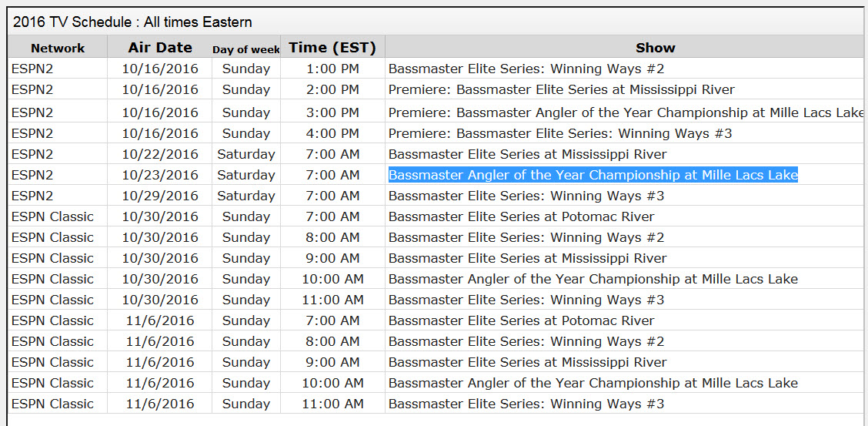This screenshot has width=868, height=426.
Task: Click the Air Date column header
Action: click(160, 48)
